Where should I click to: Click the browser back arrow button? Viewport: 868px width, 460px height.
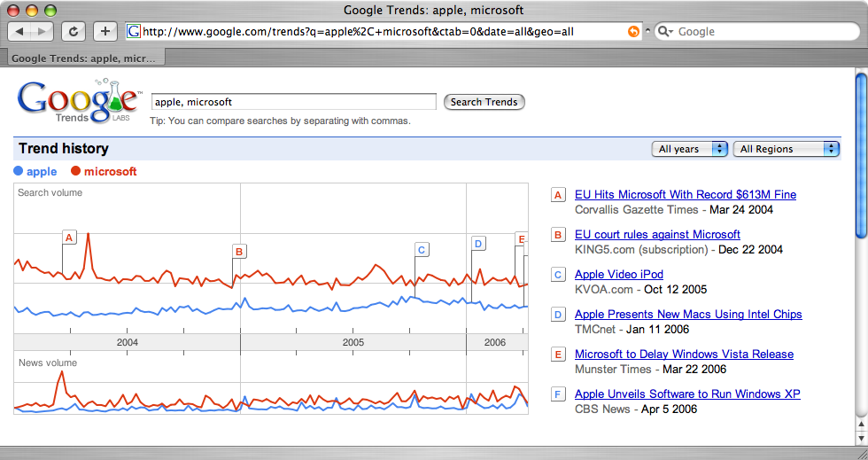coord(19,32)
